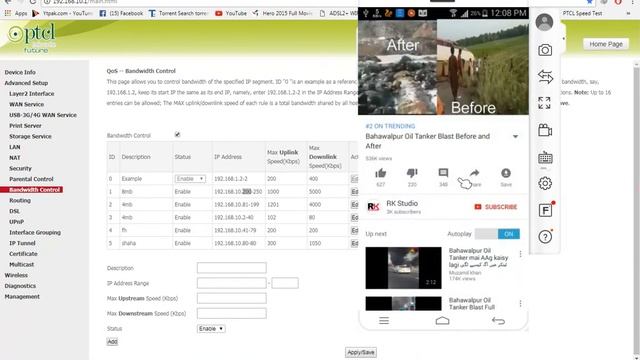
Task: Select WAN Service in sidebar
Action: click(26, 104)
